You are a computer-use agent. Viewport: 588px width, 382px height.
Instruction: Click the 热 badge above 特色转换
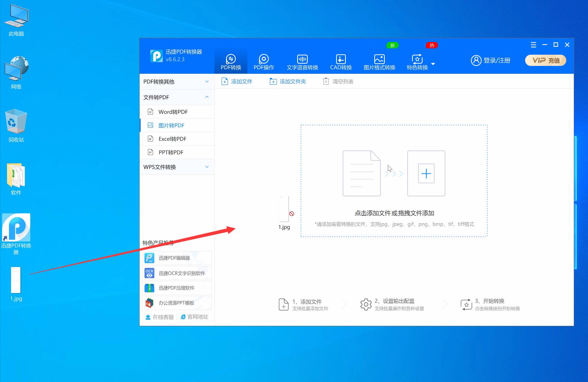[432, 45]
